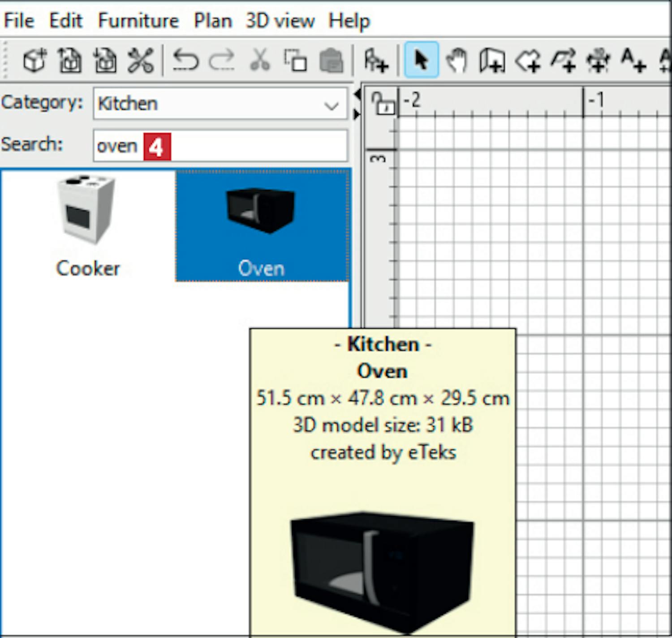Open the Furniture menu
The width and height of the screenshot is (672, 638).
138,21
